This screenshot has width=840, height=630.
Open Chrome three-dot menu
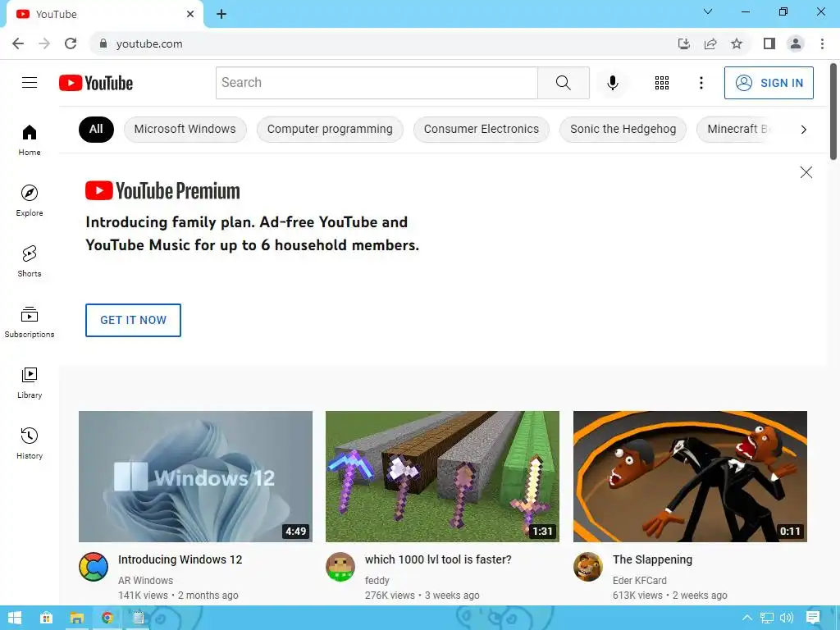point(822,43)
